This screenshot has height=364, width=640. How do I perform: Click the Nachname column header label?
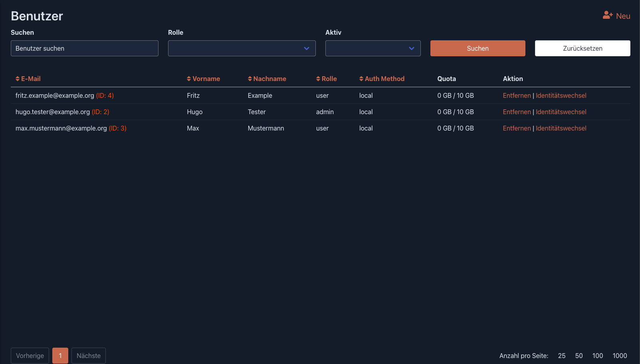269,79
